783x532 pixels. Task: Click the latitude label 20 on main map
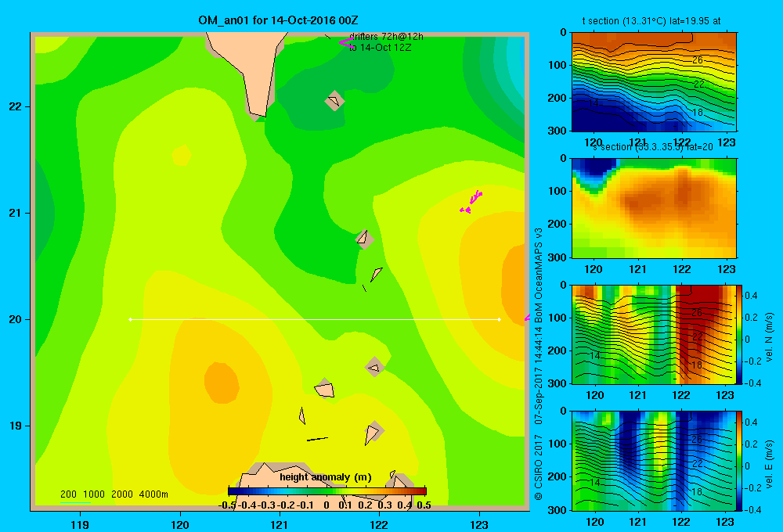pos(15,319)
